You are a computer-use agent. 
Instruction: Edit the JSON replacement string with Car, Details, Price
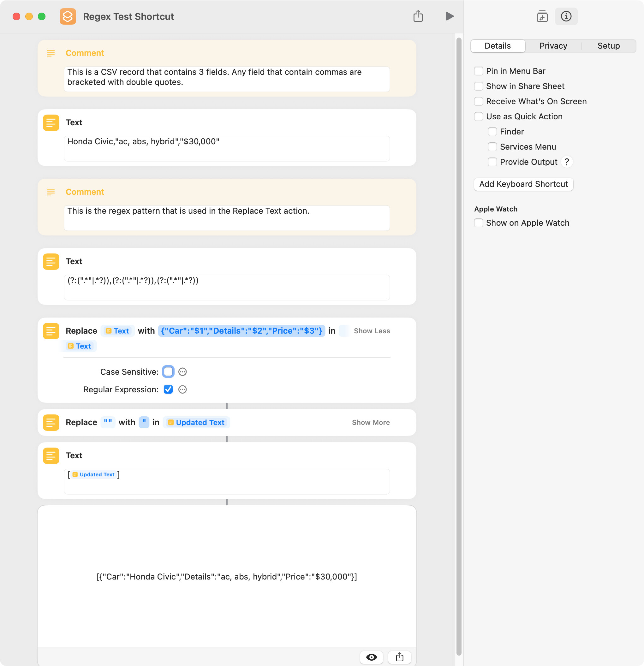coord(241,331)
